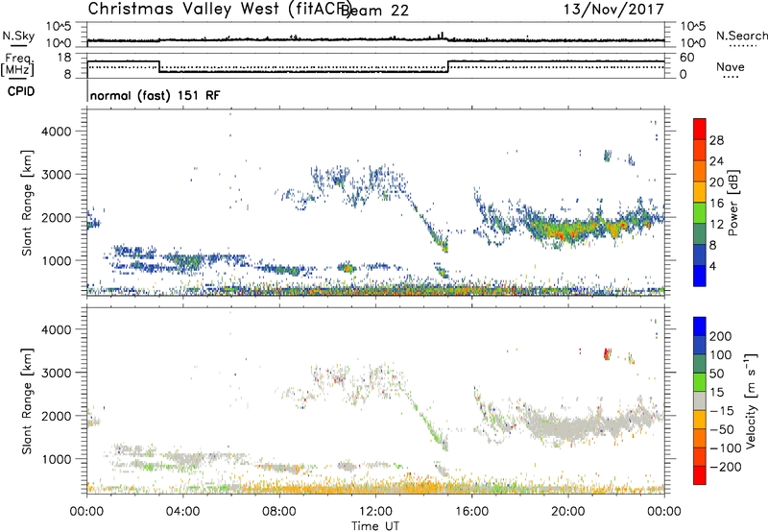Click the 'normal (fast) 151 RF' text
This screenshot has height=532, width=768.
[x=156, y=95]
